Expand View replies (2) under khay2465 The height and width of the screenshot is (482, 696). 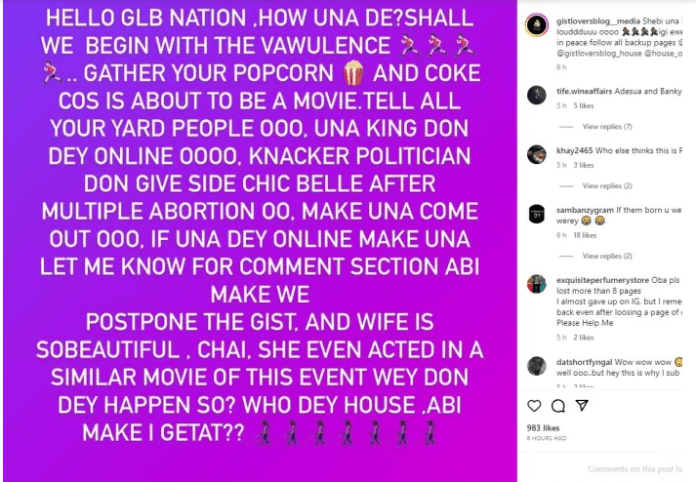[x=607, y=186]
